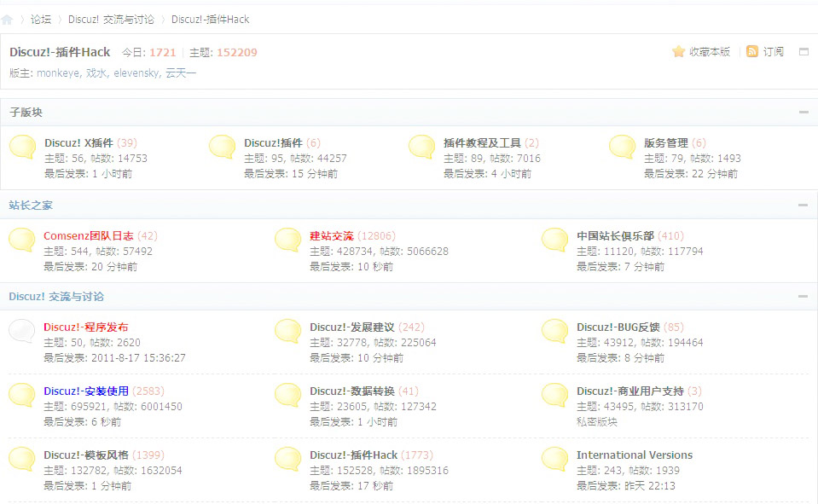Image resolution: width=818 pixels, height=504 pixels.
Task: Click the home icon in the breadcrumb
Action: [x=8, y=20]
